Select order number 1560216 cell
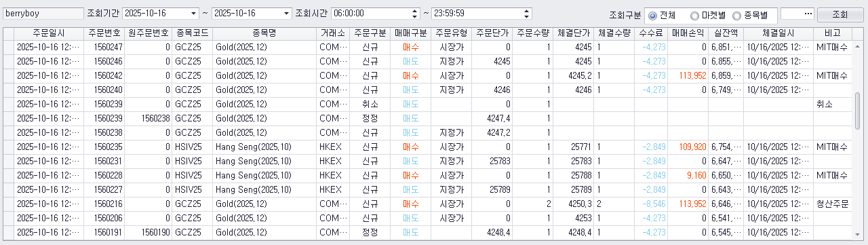868x245 pixels. pyautogui.click(x=104, y=204)
